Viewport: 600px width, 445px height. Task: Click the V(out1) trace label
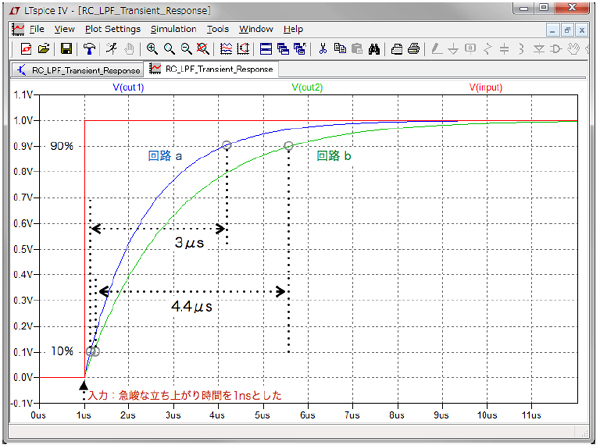[128, 88]
